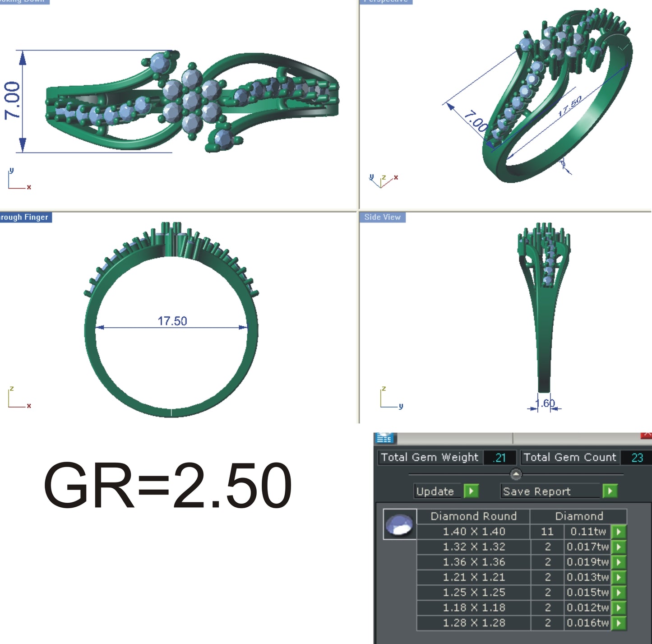Screen dimensions: 652x644
Task: Open details arrow for 1.21 X 1.21 row
Action: coord(619,577)
